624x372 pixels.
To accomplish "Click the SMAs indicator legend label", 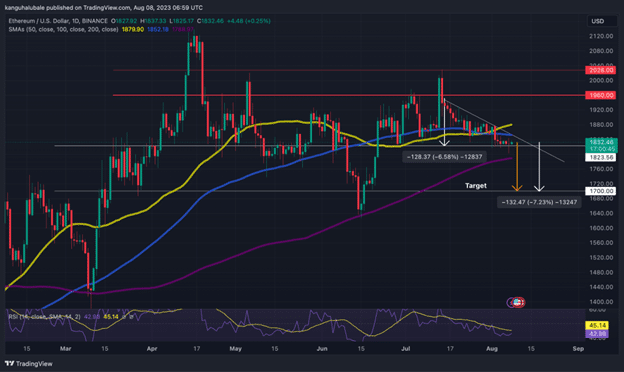I will pyautogui.click(x=63, y=29).
